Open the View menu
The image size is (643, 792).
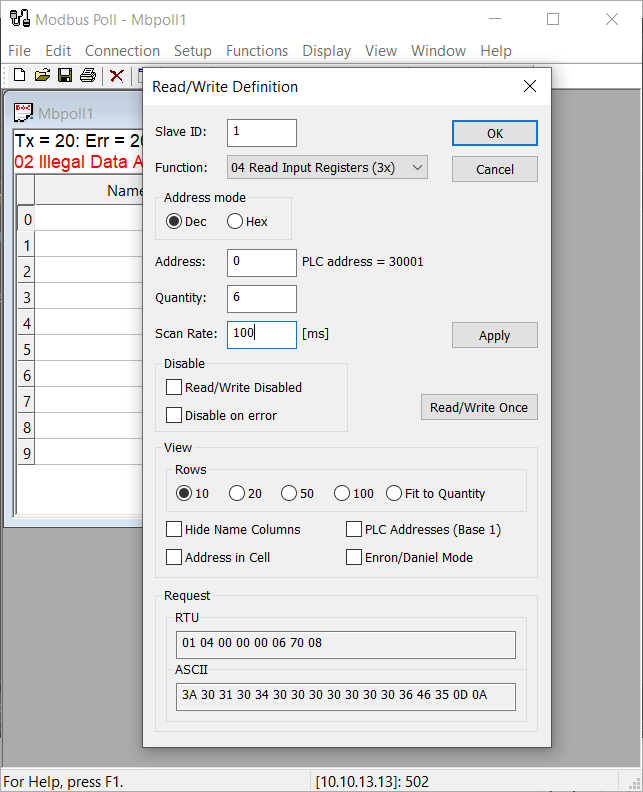[381, 51]
